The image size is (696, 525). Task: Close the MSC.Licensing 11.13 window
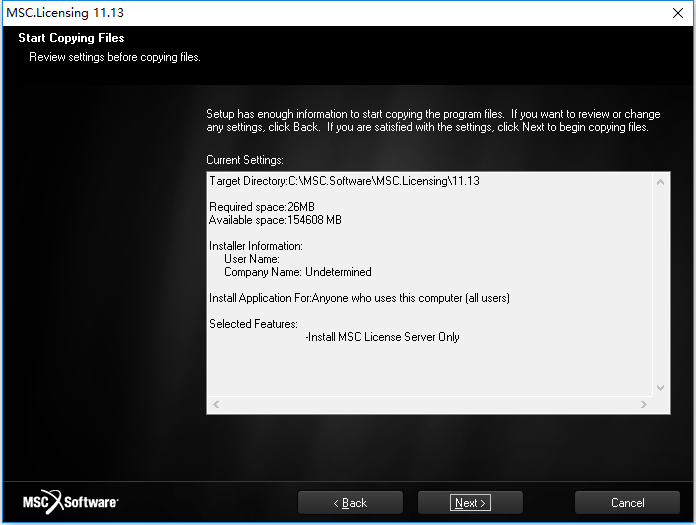click(x=677, y=13)
